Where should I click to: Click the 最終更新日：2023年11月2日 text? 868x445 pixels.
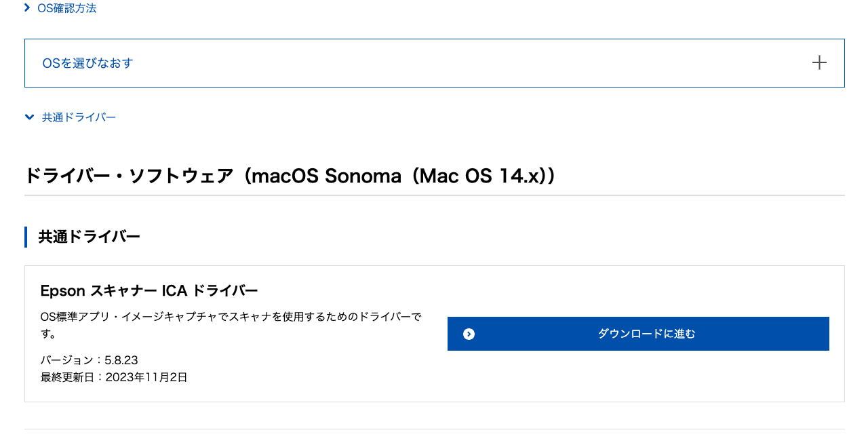coord(114,377)
